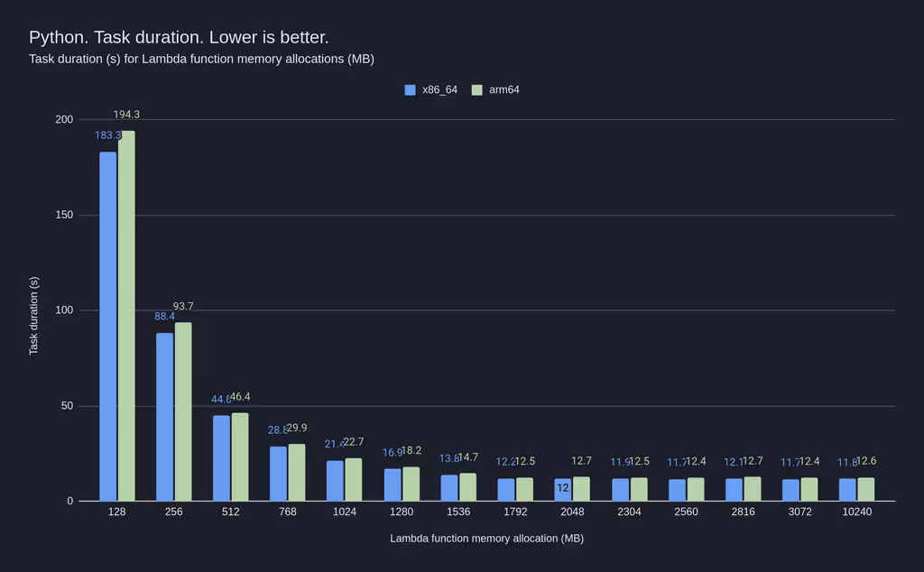The height and width of the screenshot is (572, 924).
Task: Select the arm64 legend label
Action: (x=504, y=89)
